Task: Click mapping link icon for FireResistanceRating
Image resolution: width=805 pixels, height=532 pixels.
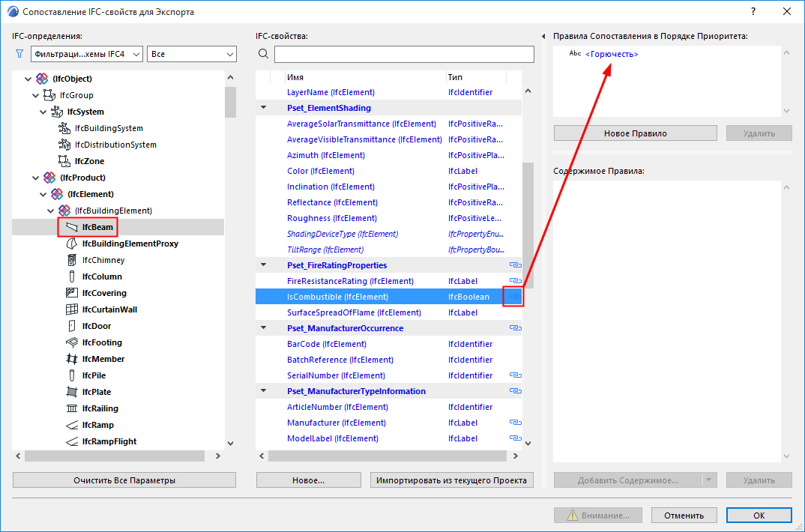Action: click(x=515, y=281)
